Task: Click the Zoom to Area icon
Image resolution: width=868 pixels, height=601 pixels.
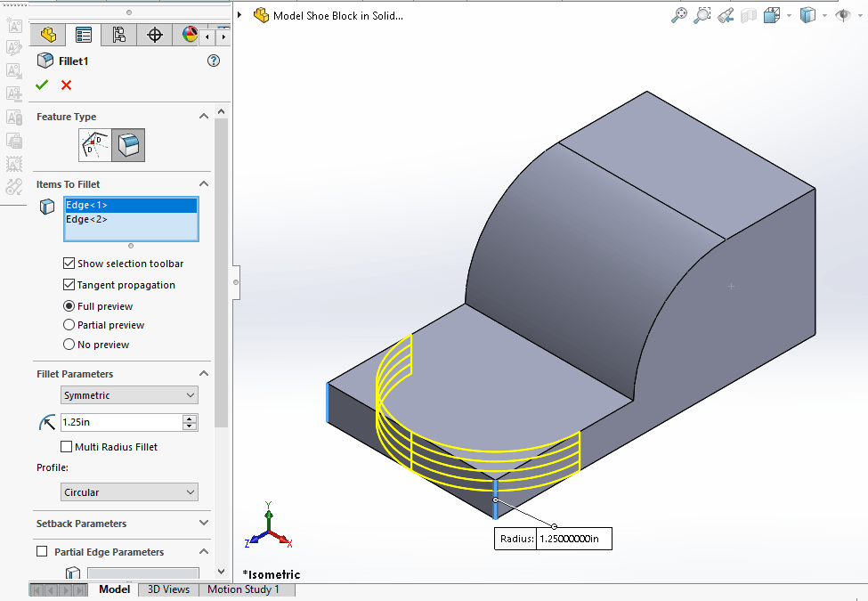Action: (702, 15)
